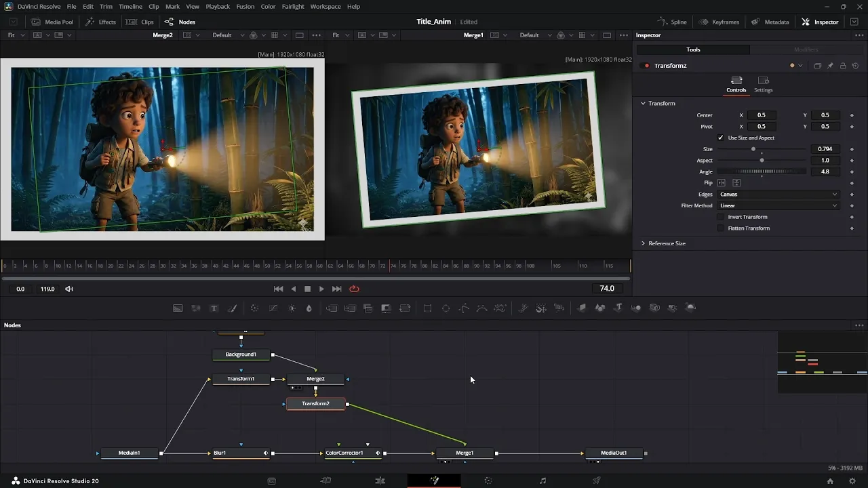Expand the top-right workspace dropdown chevron

(854, 22)
